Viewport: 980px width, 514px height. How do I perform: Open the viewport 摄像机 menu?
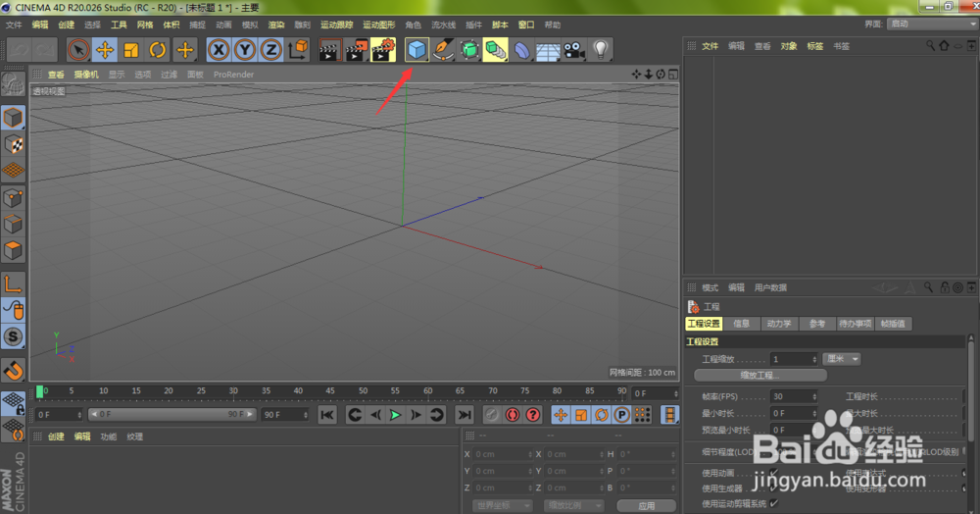[x=86, y=74]
